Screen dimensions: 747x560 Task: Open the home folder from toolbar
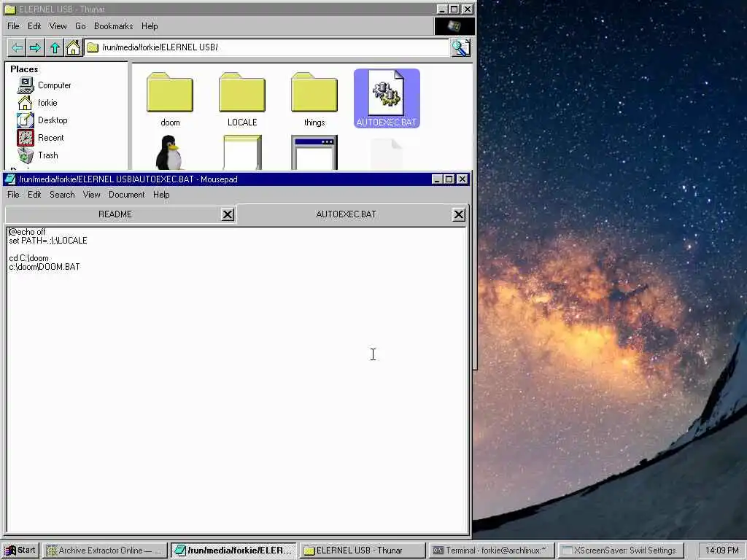pyautogui.click(x=73, y=47)
